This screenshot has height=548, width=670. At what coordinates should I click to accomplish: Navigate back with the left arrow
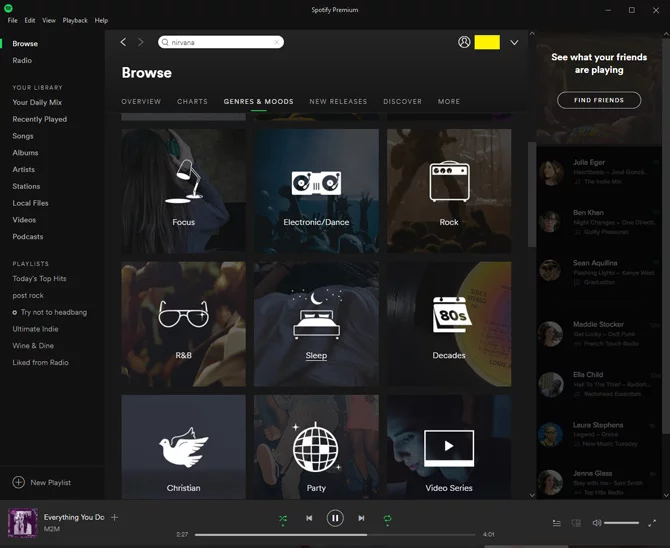tap(124, 42)
